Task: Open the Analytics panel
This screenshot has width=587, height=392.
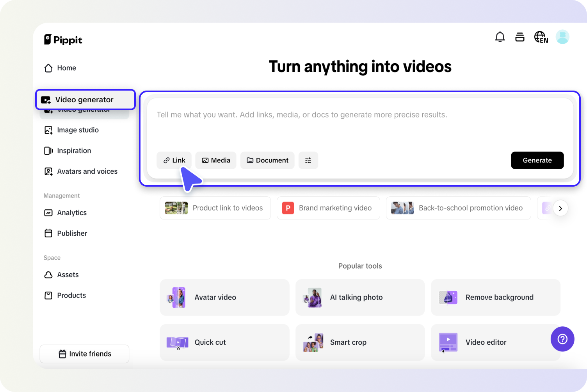Action: click(72, 212)
